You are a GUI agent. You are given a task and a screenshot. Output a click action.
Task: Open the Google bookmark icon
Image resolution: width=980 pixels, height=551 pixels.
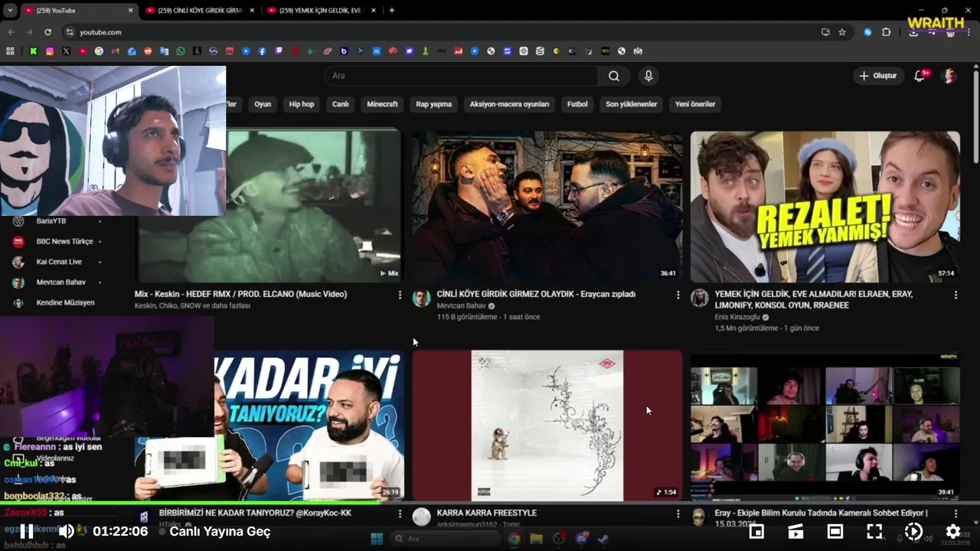point(99,51)
